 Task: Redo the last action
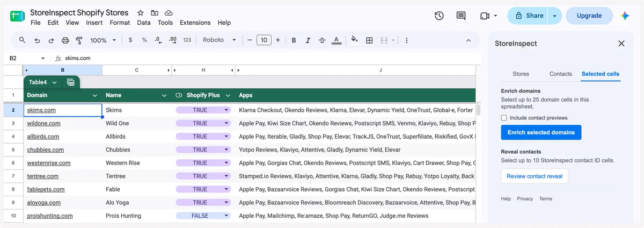51,40
